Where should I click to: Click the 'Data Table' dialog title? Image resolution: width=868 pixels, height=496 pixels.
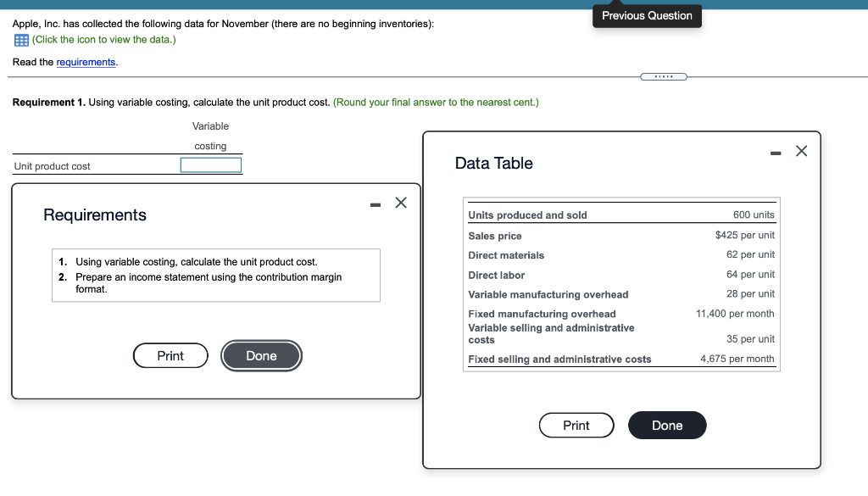494,164
